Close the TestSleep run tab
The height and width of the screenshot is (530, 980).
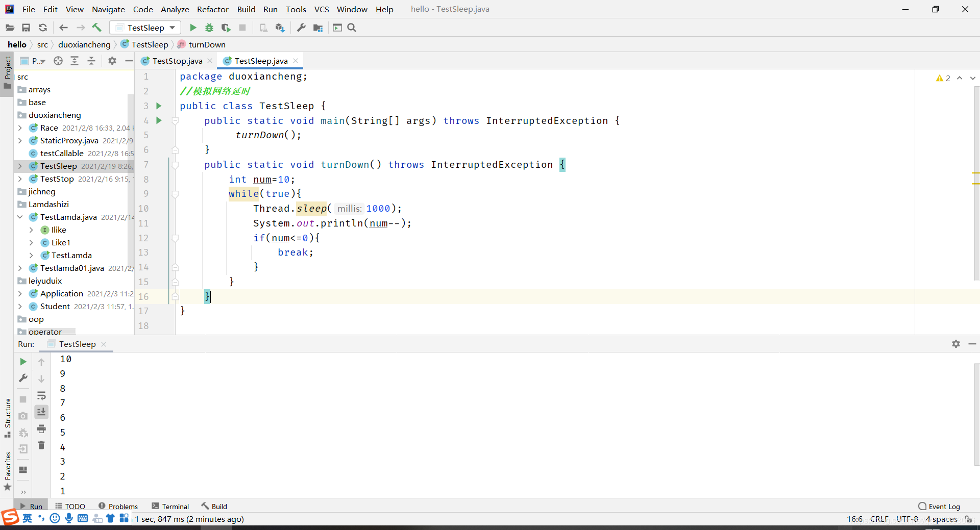coord(104,344)
